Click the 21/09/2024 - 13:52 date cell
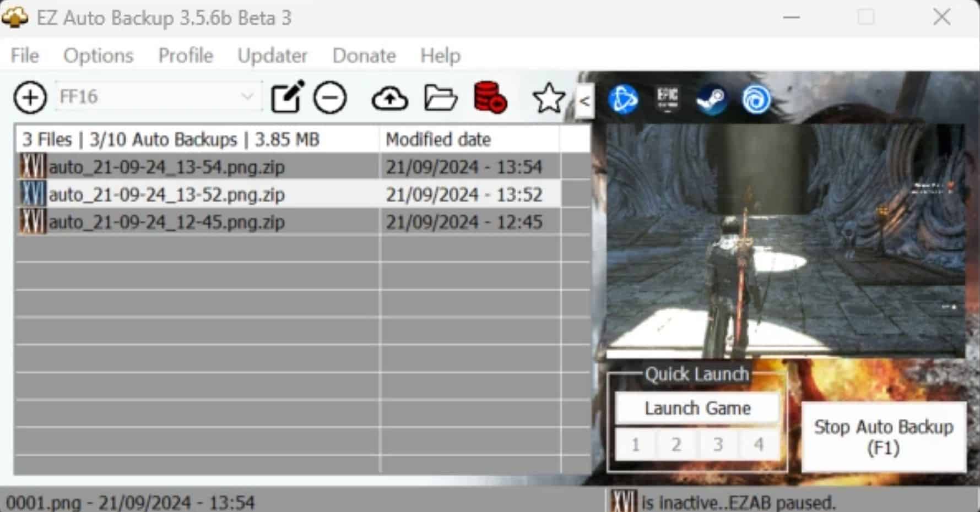Image resolution: width=980 pixels, height=512 pixels. pos(464,194)
